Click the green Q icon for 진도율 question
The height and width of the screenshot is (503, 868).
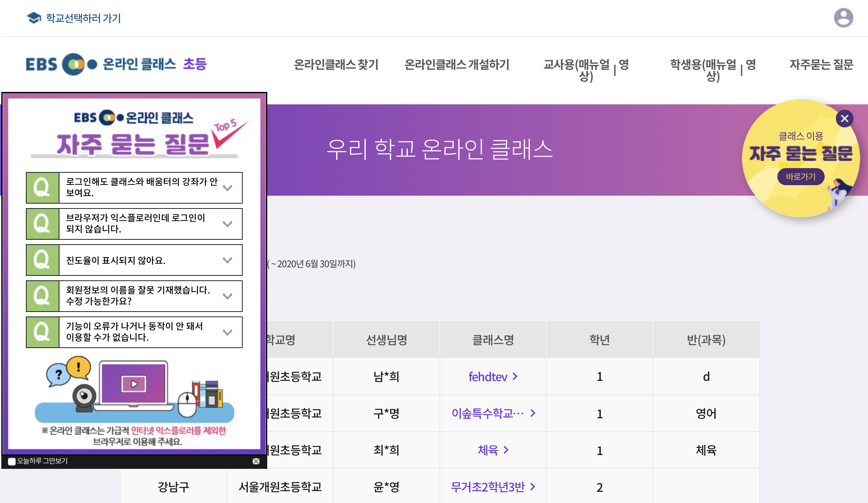[x=42, y=260]
